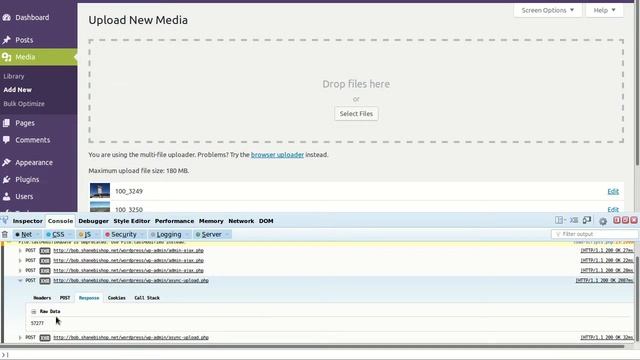Expand the admin-ajax POST row with 27ms

point(20,251)
